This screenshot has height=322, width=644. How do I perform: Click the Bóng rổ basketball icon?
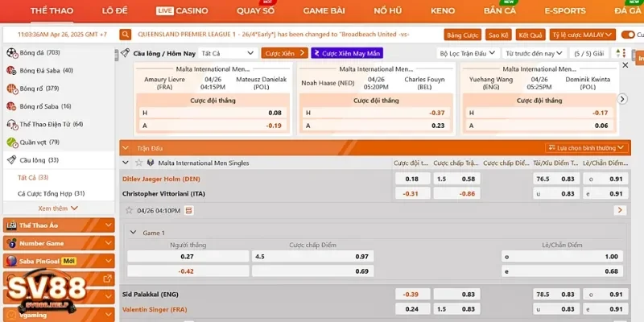point(11,89)
